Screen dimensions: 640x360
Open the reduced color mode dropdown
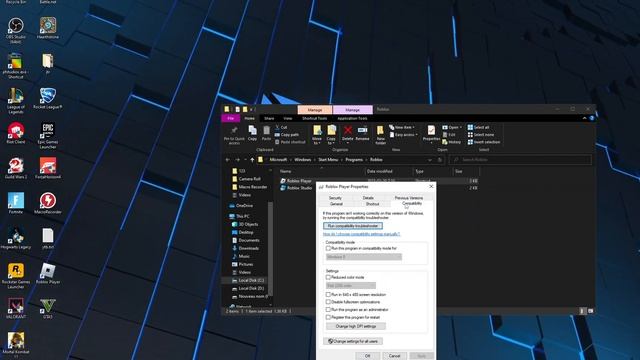point(351,286)
